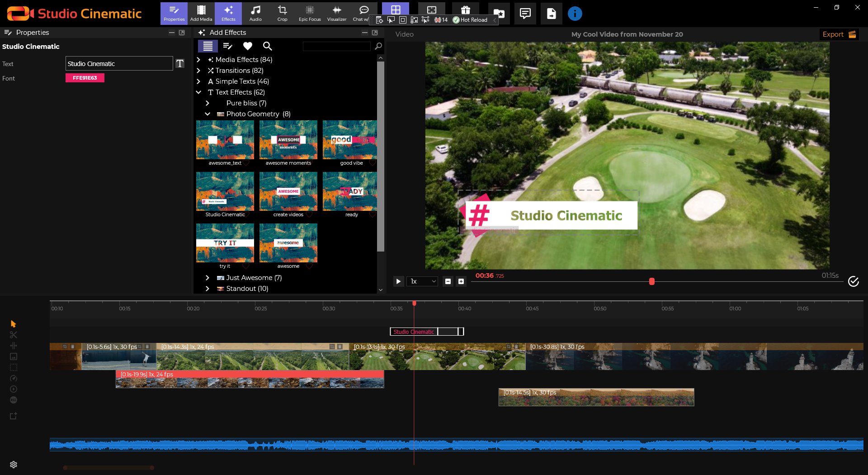Toggle the Properties panel button
Image resolution: width=868 pixels, height=475 pixels.
(x=174, y=13)
